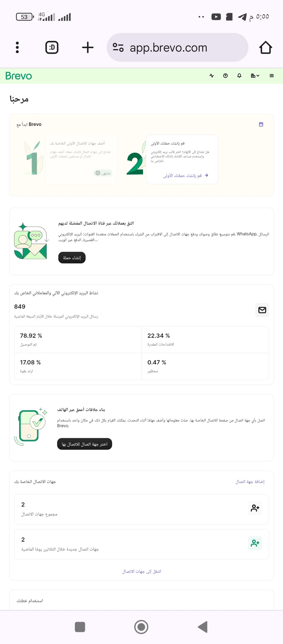The height and width of the screenshot is (644, 283).
Task: Expand the organization building dropdown
Action: pos(255,76)
